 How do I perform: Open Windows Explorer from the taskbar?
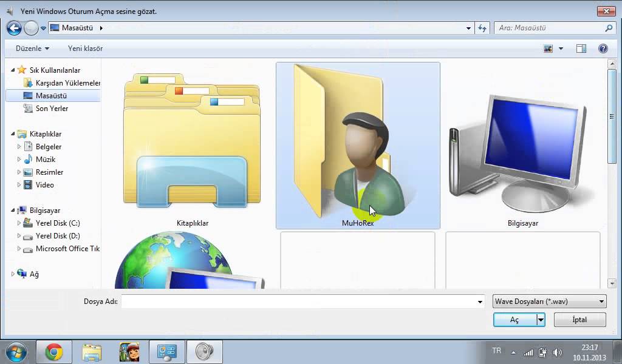point(92,352)
